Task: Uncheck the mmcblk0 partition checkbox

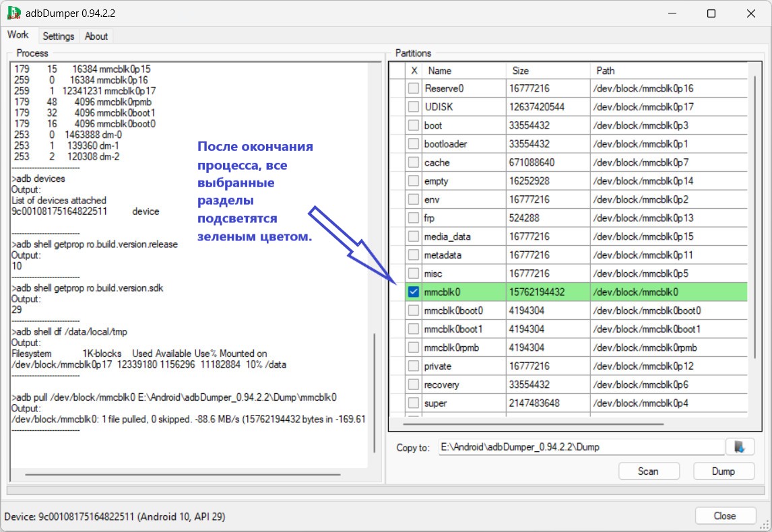Action: [x=414, y=292]
